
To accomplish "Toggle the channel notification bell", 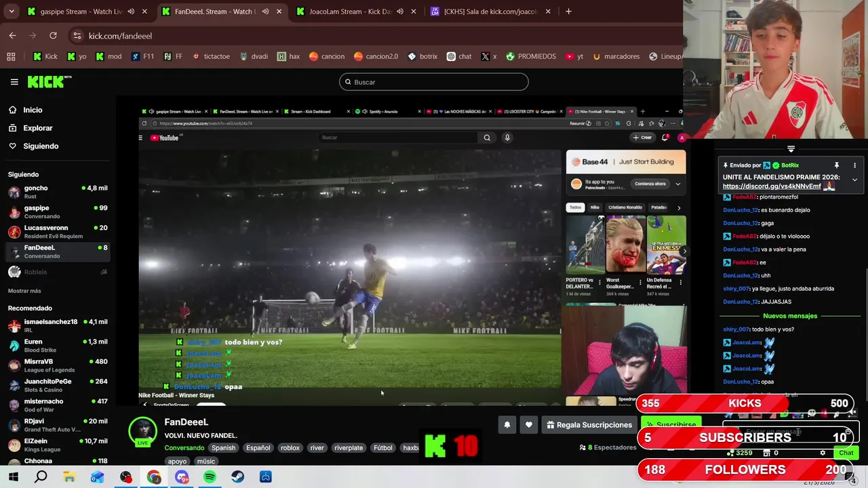I will point(507,425).
